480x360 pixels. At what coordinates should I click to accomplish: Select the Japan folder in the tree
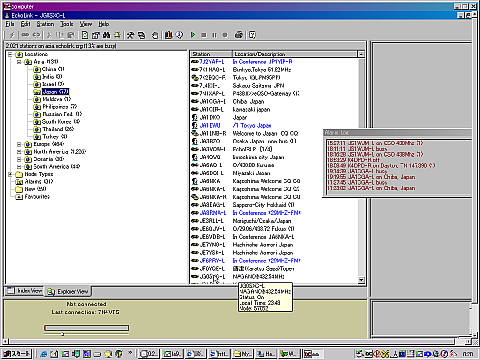51,92
